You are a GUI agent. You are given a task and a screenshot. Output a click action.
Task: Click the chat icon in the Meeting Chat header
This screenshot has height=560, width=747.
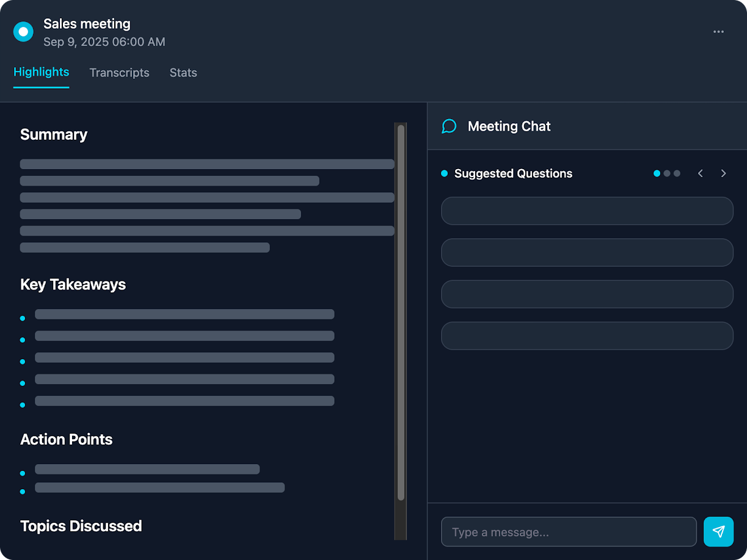449,126
